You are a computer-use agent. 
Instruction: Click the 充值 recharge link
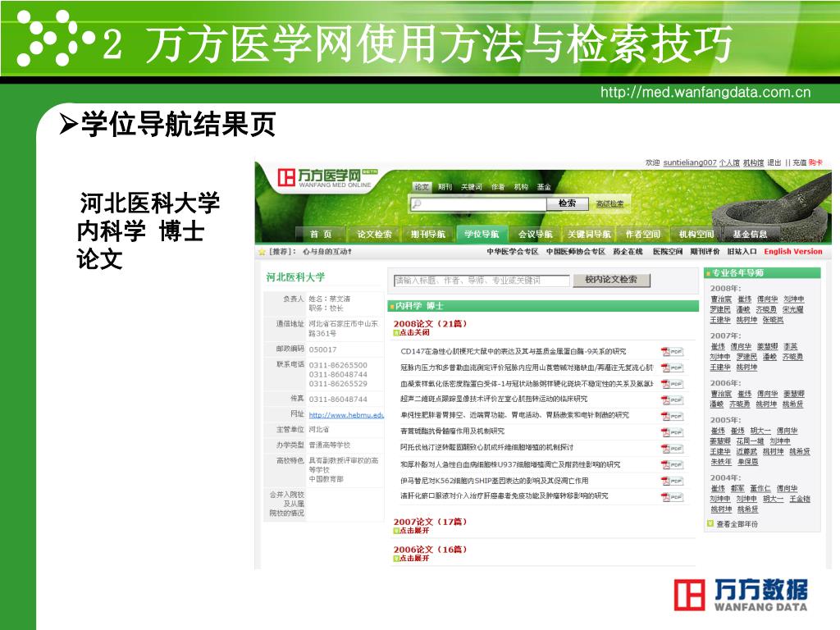[800, 162]
